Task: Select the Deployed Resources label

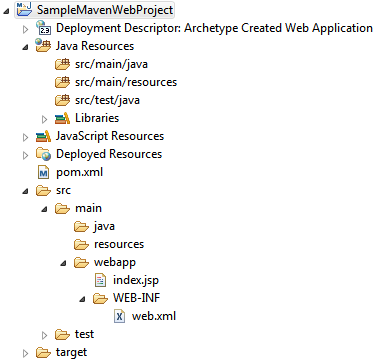Action: [x=109, y=154]
